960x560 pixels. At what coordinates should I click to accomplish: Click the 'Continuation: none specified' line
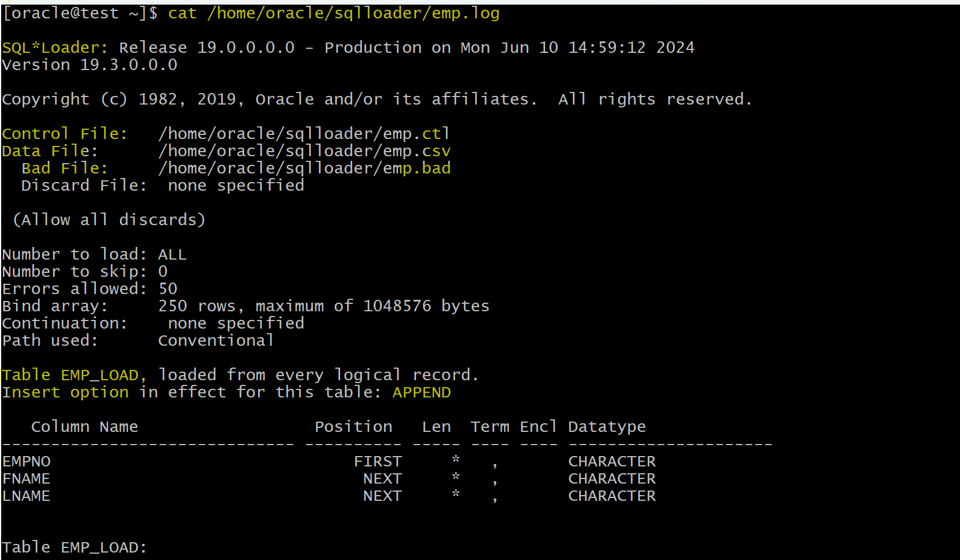(153, 323)
